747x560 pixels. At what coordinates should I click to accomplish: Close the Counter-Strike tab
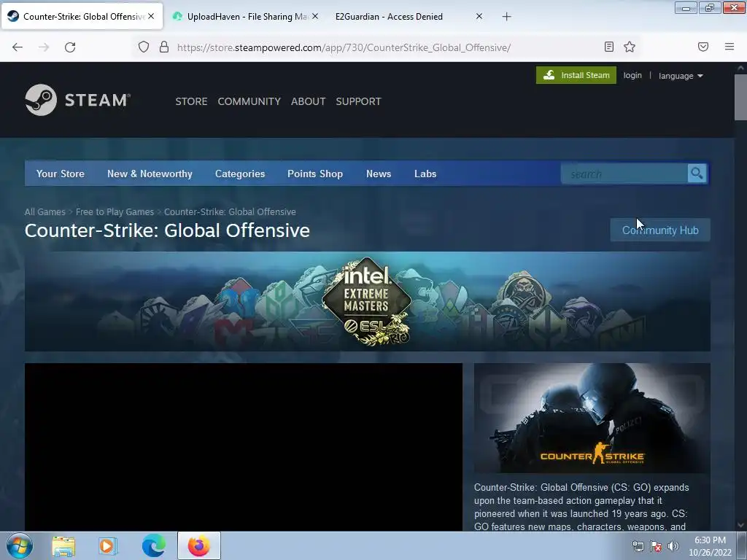[151, 16]
